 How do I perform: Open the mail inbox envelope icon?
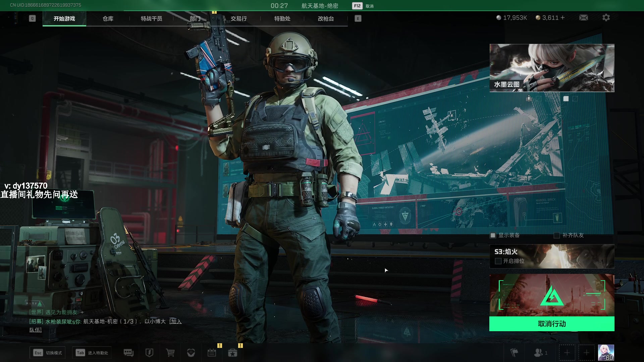[x=583, y=17]
